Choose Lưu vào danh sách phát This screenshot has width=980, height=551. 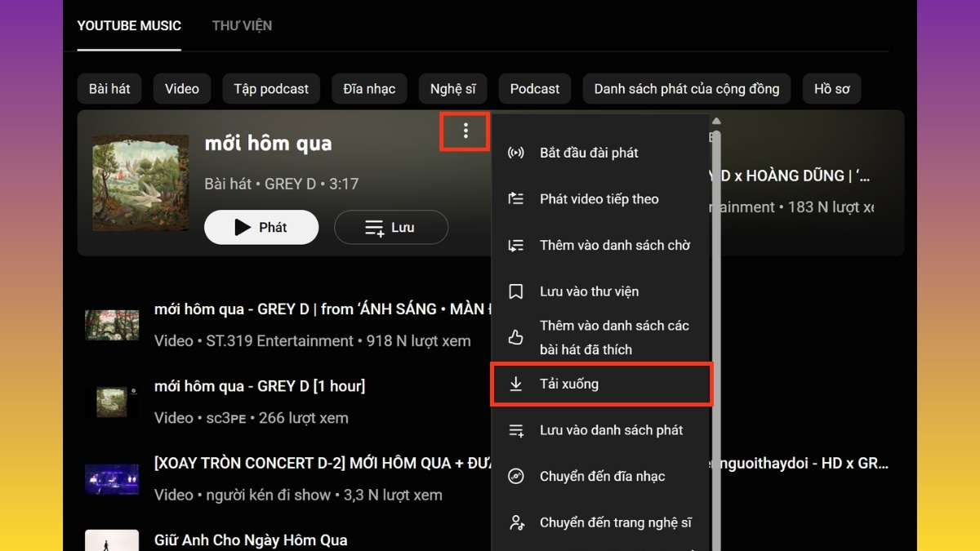coord(602,430)
